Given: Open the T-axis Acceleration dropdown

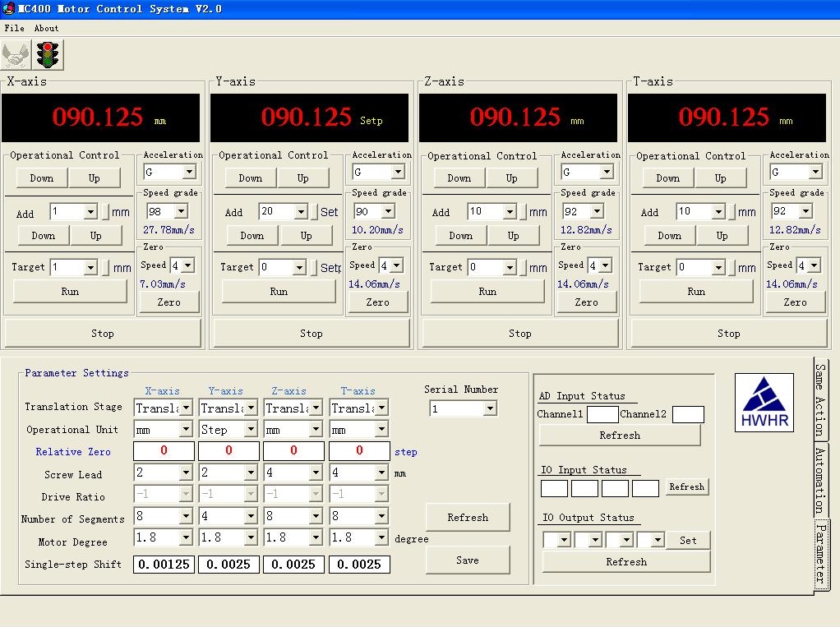Looking at the screenshot, I should 815,172.
